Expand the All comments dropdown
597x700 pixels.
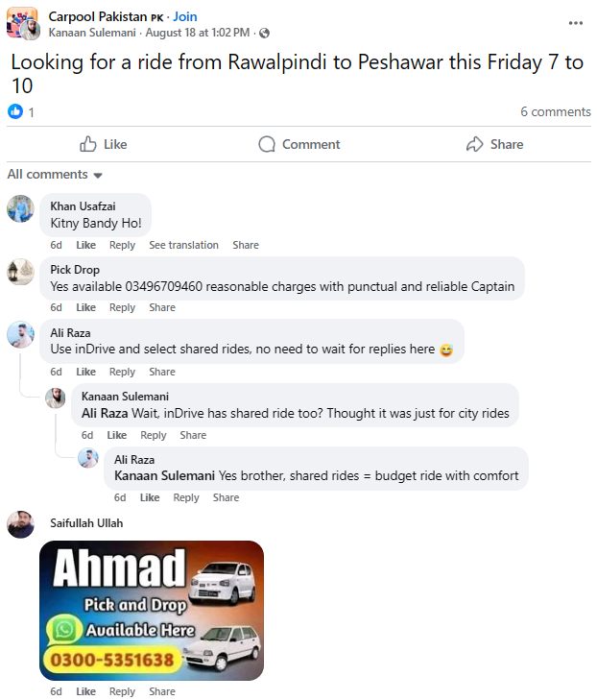(x=55, y=174)
